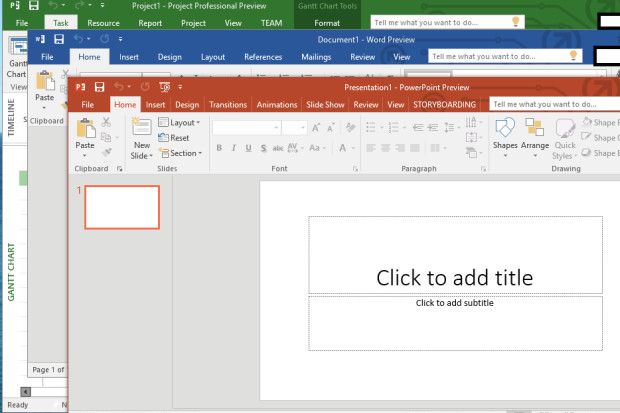Viewport: 620px width, 413px height.
Task: Click Clear All Formatting icon
Action: click(x=350, y=127)
